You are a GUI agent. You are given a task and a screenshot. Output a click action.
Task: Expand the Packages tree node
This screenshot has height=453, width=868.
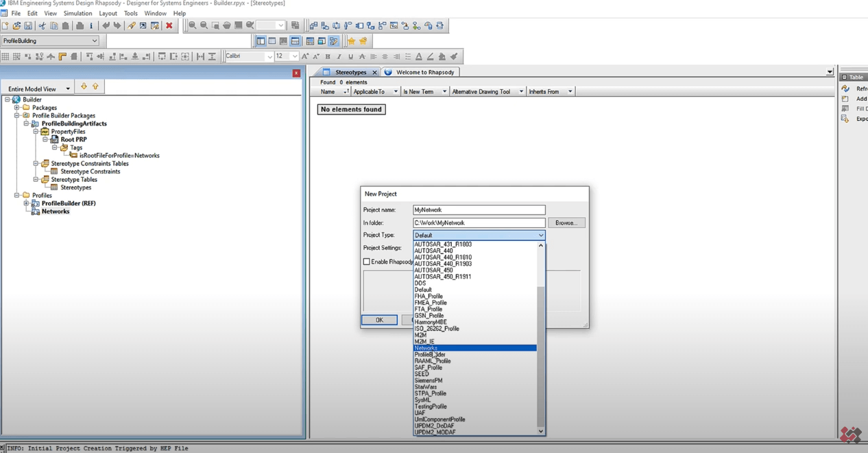point(17,108)
